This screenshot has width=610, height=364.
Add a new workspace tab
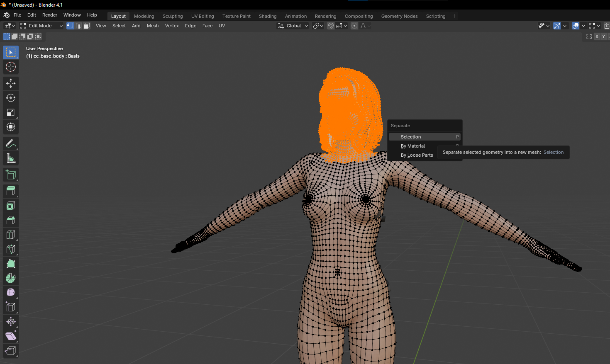pyautogui.click(x=454, y=16)
